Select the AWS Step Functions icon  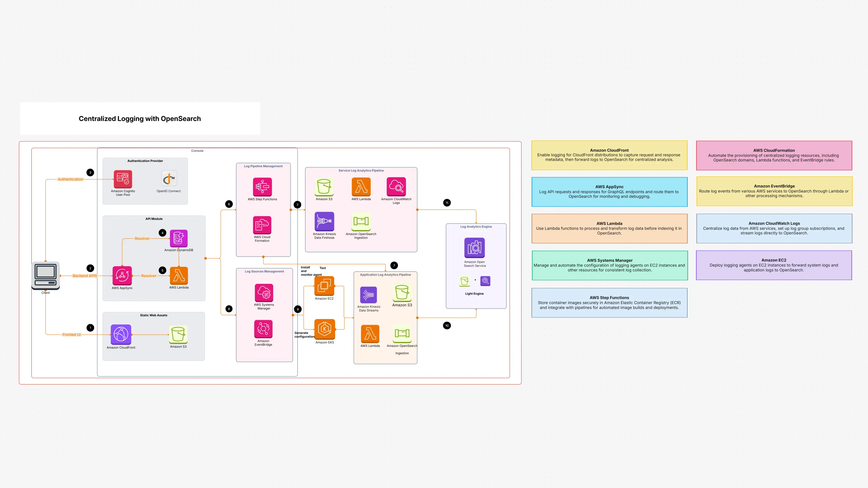click(x=263, y=188)
